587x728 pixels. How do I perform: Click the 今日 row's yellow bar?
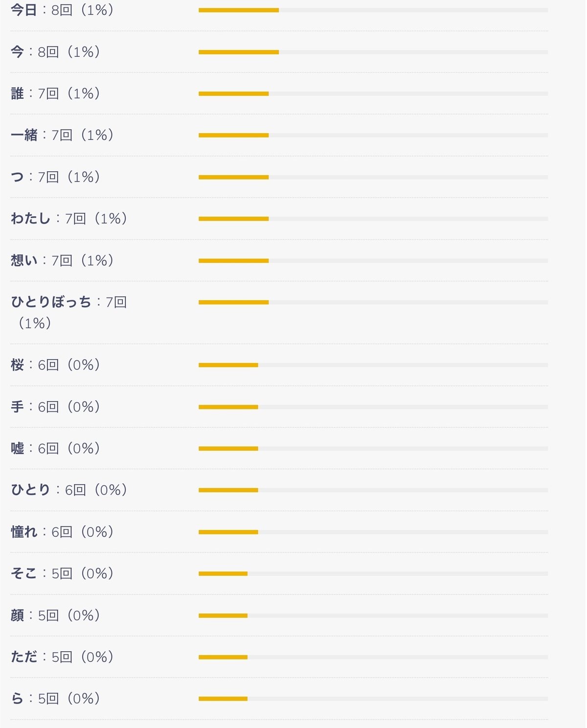[239, 10]
